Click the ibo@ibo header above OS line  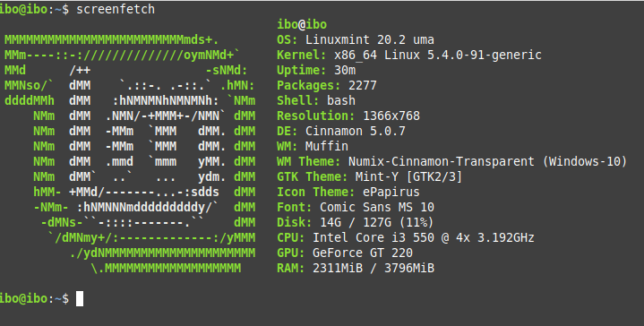pyautogui.click(x=302, y=24)
